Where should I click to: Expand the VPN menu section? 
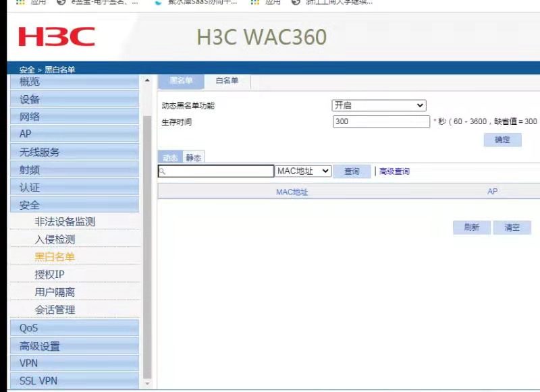click(74, 363)
